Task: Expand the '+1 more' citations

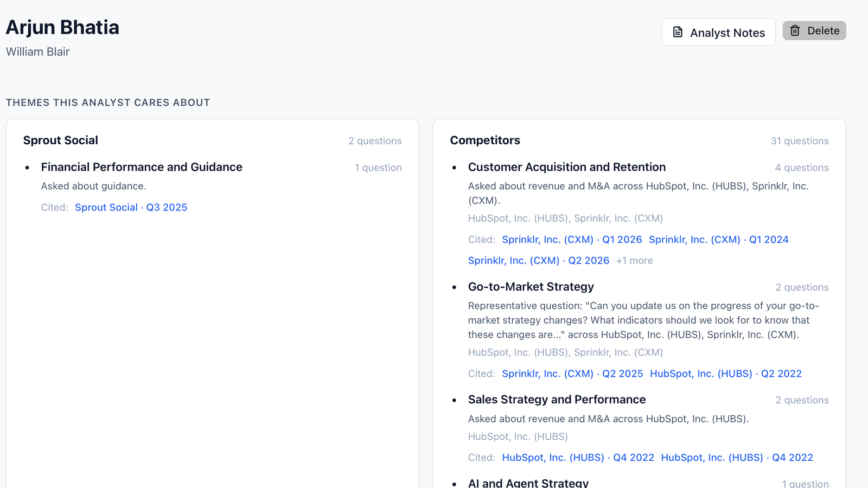Action: coord(634,260)
